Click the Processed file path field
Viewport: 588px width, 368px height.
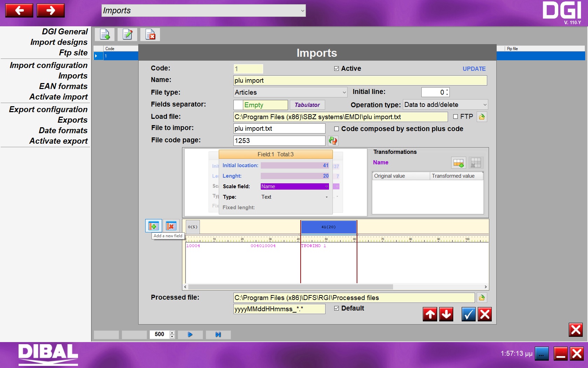(x=354, y=298)
